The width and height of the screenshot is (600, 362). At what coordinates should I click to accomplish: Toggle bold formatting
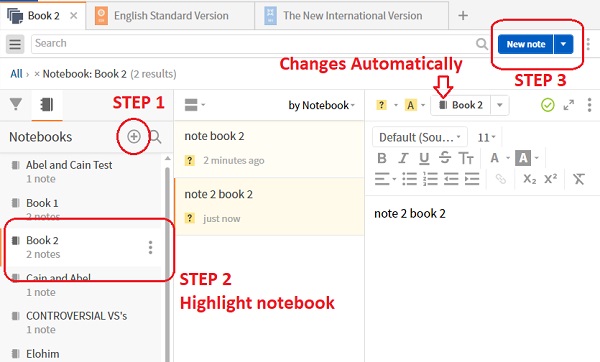coord(382,158)
